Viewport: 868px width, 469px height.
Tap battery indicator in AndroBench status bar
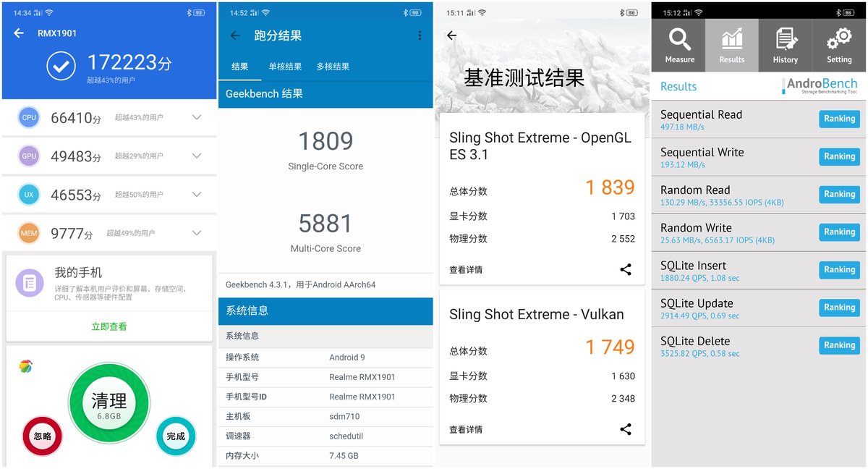848,12
